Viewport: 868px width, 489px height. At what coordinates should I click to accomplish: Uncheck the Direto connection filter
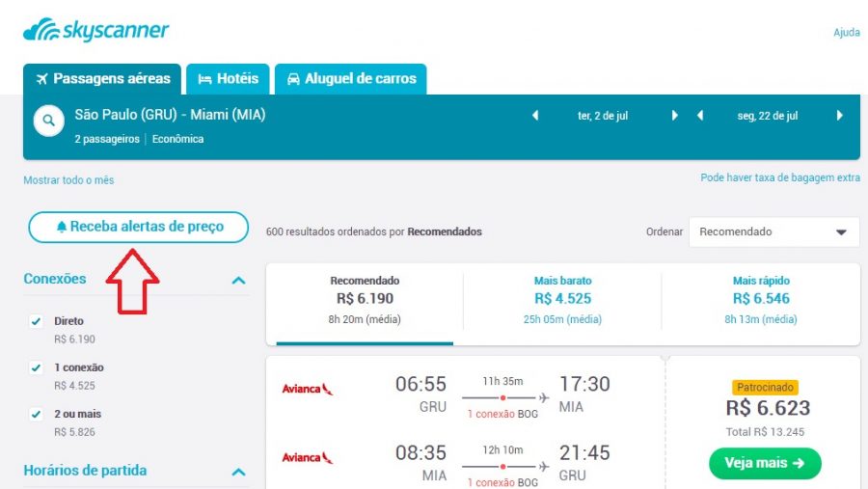(37, 321)
